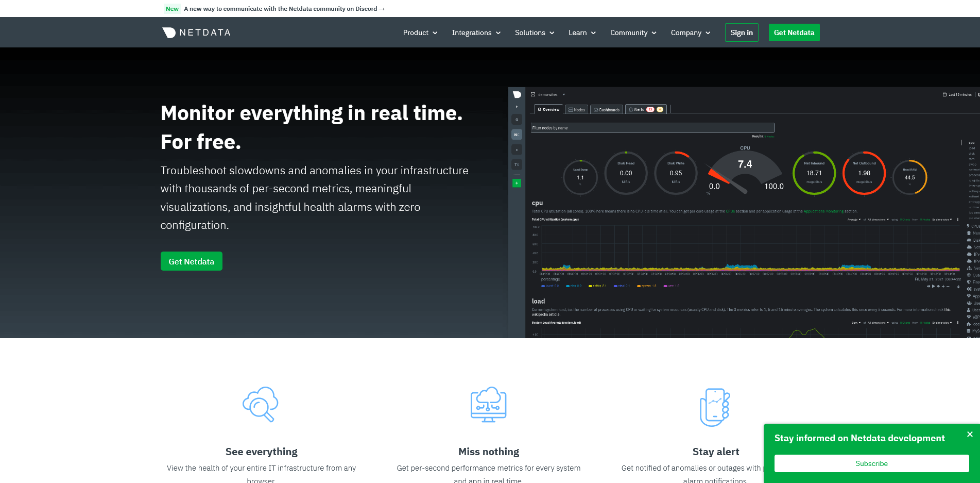Image resolution: width=980 pixels, height=483 pixels.
Task: Fast-forward the CPU chart timeline
Action: [938, 286]
